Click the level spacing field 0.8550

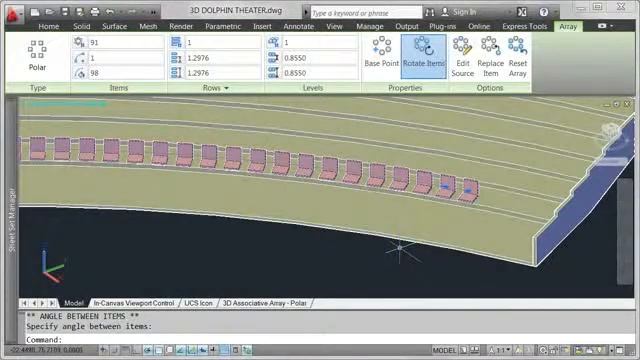(320, 58)
